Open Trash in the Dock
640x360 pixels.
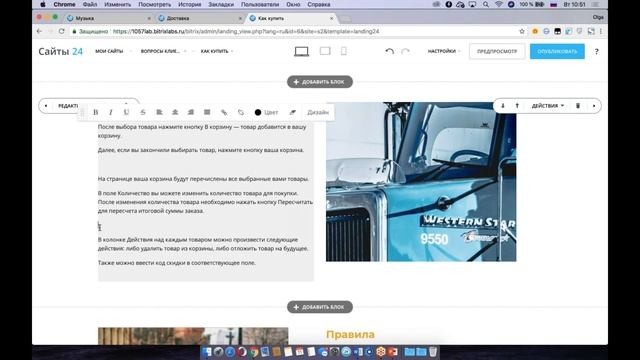pyautogui.click(x=433, y=352)
